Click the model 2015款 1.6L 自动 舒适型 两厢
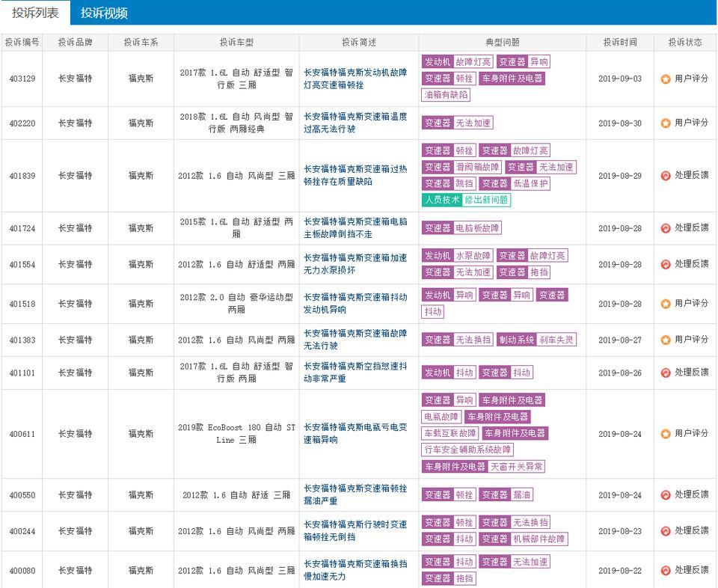The height and width of the screenshot is (588, 718). pos(236,228)
